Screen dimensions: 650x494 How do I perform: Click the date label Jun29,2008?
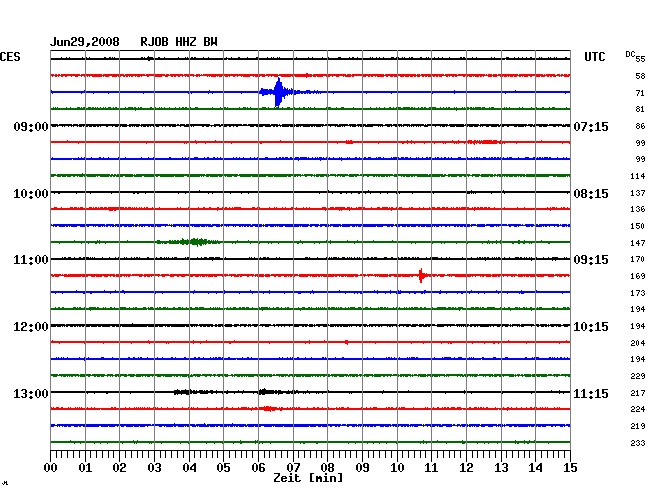tap(85, 42)
